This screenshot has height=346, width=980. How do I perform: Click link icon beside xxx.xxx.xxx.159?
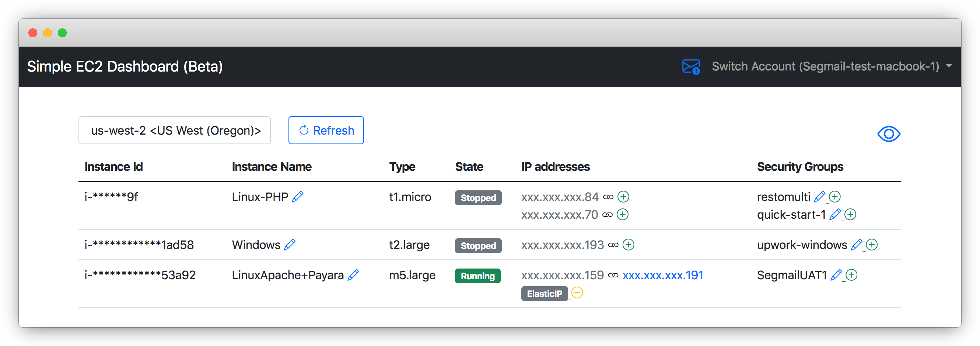pyautogui.click(x=613, y=275)
